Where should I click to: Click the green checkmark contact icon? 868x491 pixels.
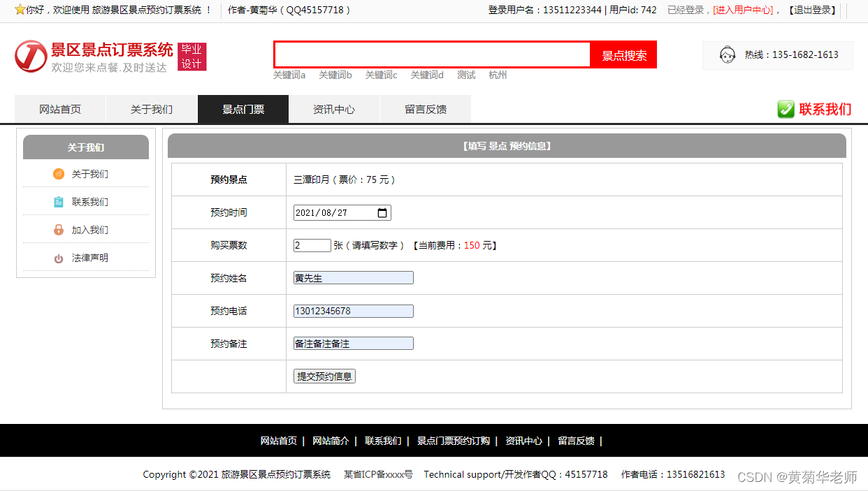786,109
